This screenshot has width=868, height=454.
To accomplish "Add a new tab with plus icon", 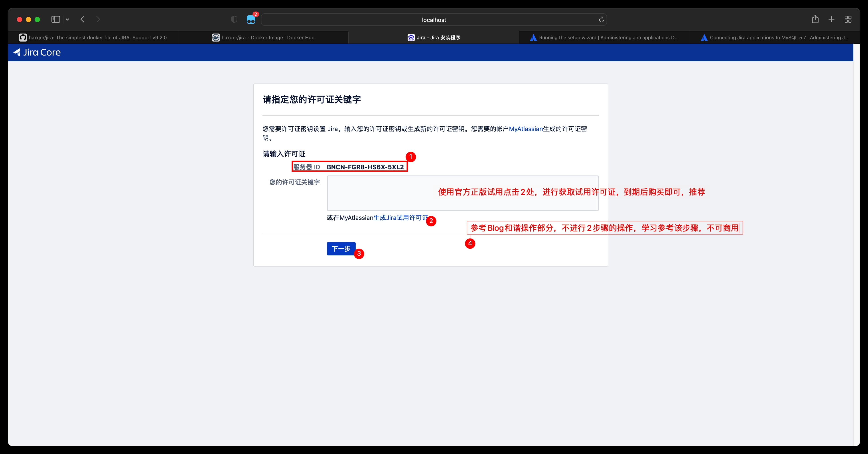I will click(831, 20).
